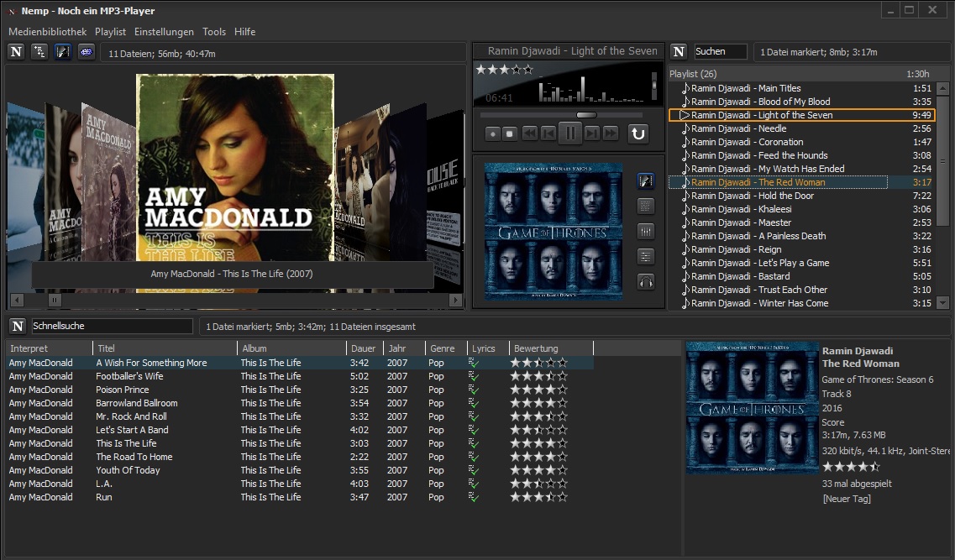Sort the track list by the Lyrics column
Viewport: 955px width, 560px height.
[x=488, y=348]
